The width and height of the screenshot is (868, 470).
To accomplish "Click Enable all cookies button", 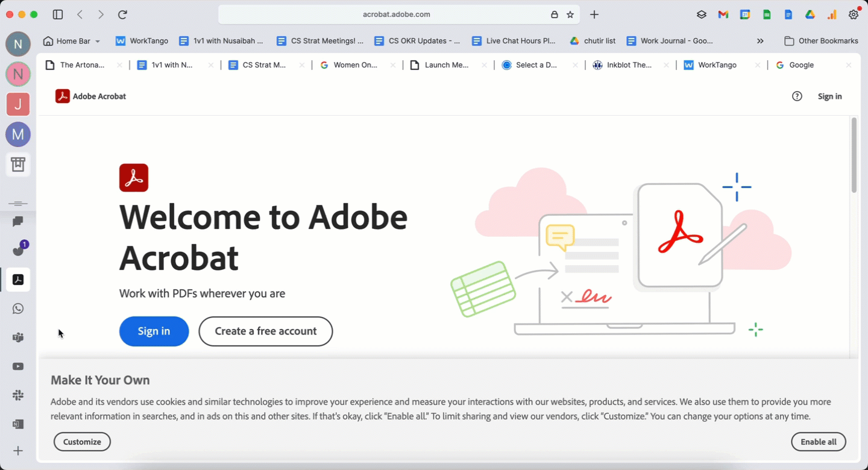I will (819, 442).
